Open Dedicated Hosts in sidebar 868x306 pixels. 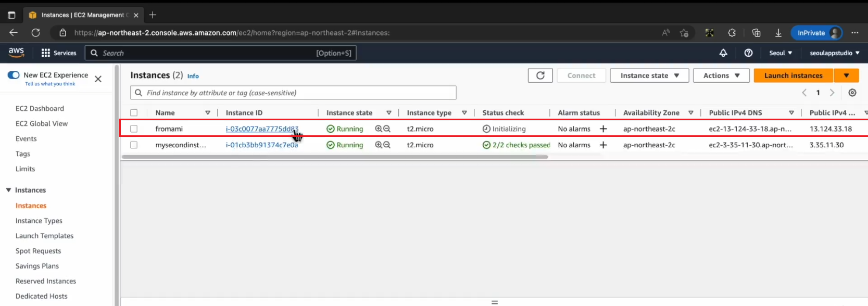[42, 296]
